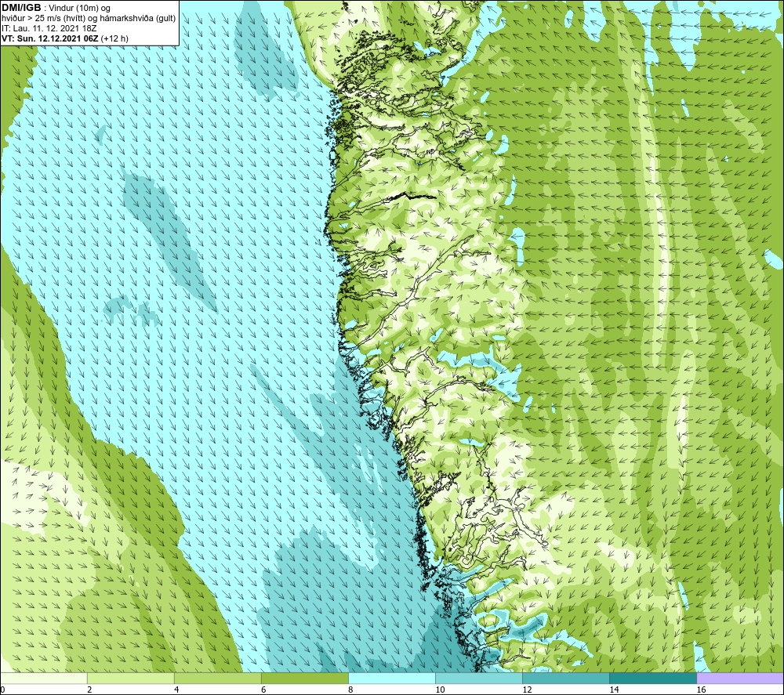Click the 8–10 m/s light cyan legend swatch
This screenshot has width=784, height=695.
pos(392,678)
